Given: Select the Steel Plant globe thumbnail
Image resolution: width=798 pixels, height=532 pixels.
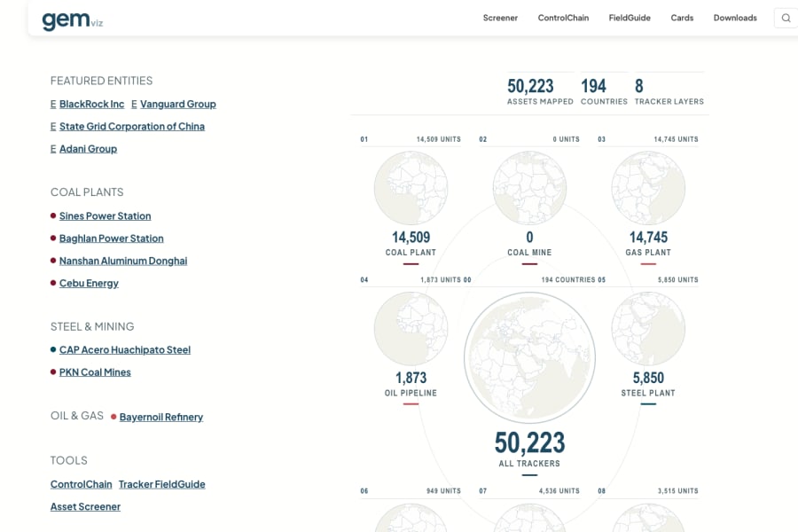Looking at the screenshot, I should tap(648, 328).
